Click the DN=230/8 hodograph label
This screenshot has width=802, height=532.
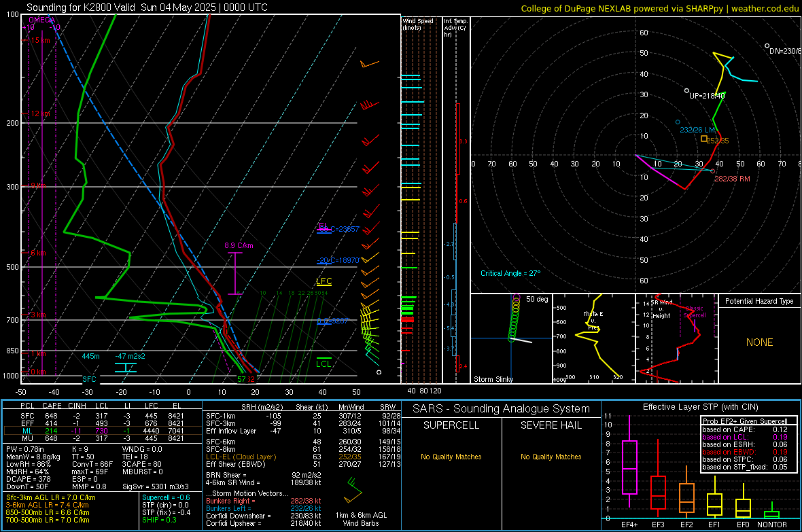point(785,51)
